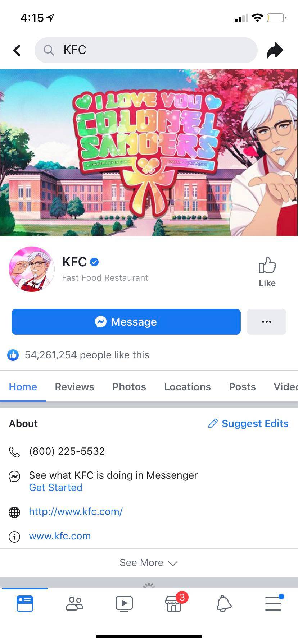
Task: Switch to the Photos tab
Action: 129,387
